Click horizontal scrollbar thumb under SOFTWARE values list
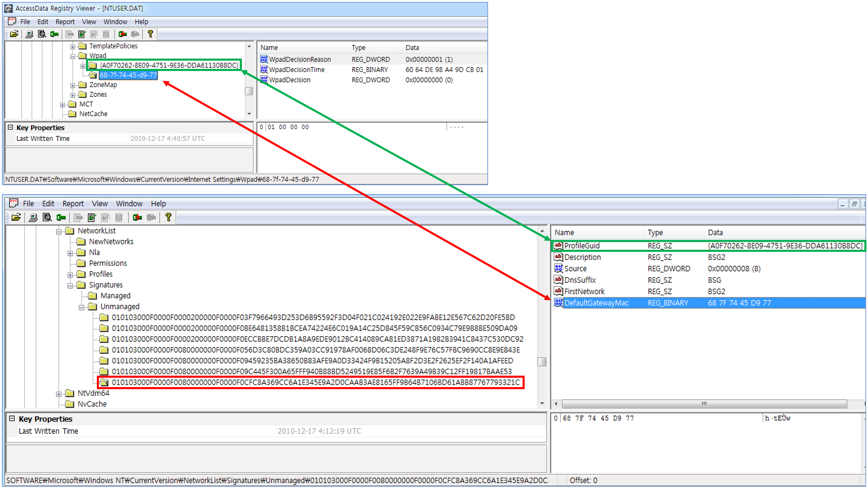 (704, 404)
